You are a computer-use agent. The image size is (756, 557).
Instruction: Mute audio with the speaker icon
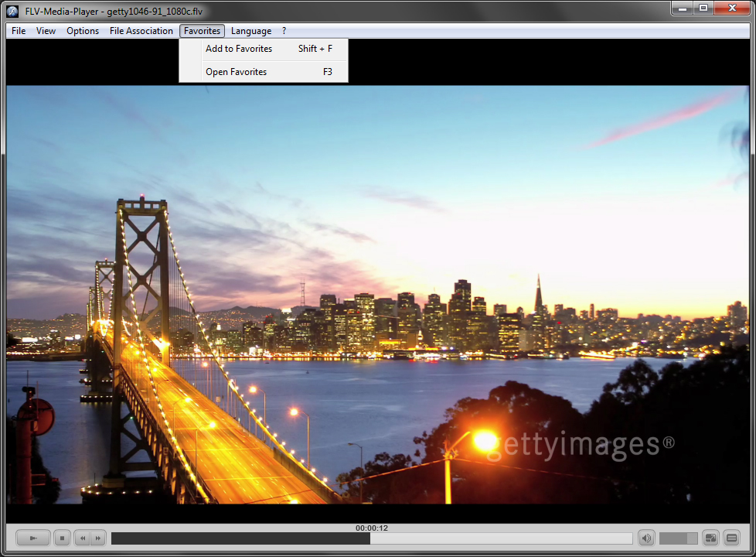coord(646,538)
